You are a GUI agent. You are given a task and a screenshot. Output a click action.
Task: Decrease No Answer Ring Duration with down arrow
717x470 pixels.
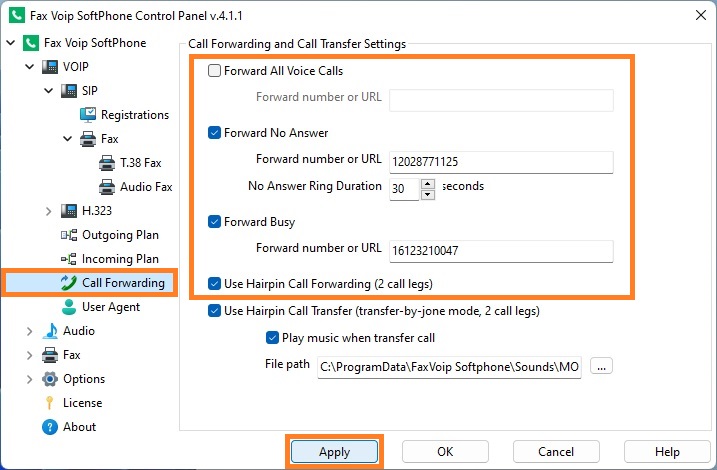point(428,194)
